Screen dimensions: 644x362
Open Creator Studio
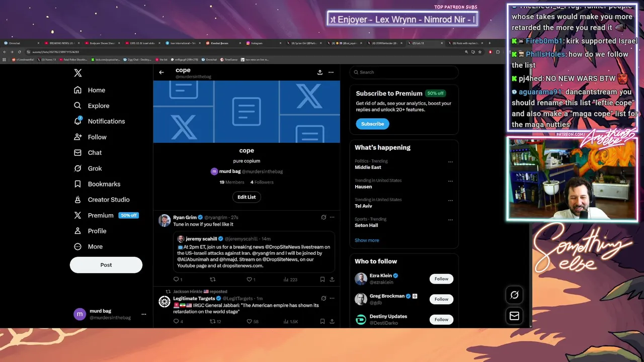102,200
